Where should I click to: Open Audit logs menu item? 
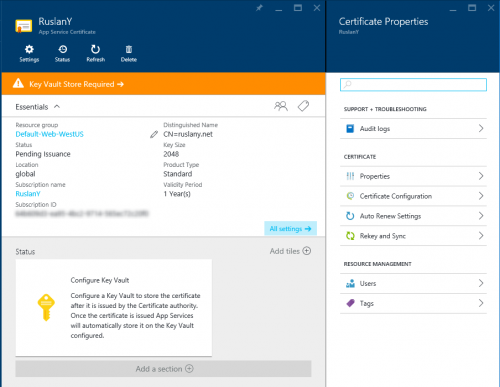click(x=413, y=128)
